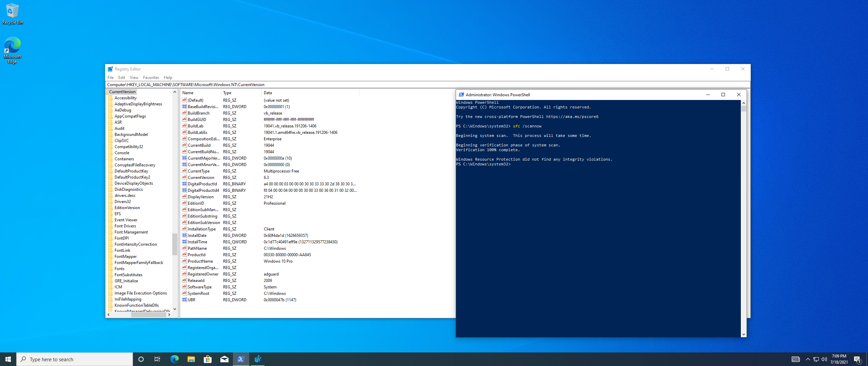
Task: Open the Recycle Bin desktop icon
Action: [x=12, y=14]
